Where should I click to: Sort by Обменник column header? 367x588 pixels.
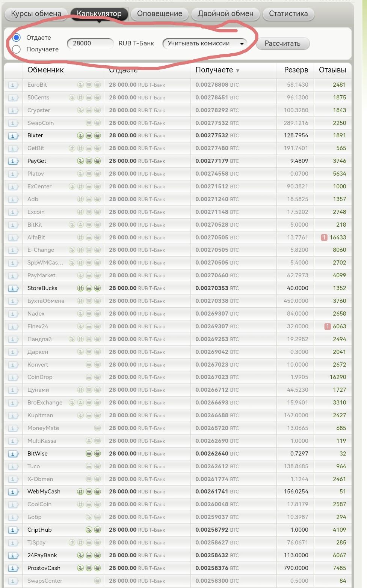(45, 70)
